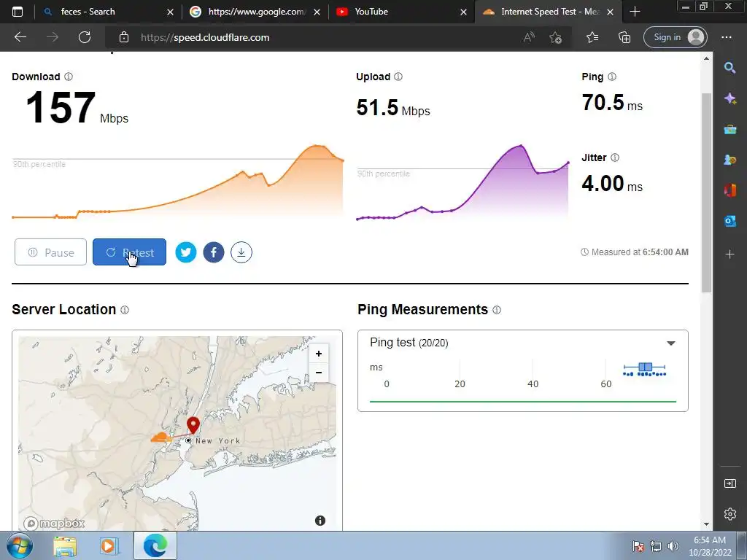The image size is (747, 560).
Task: Open sidebar Discover sparkle icon
Action: pyautogui.click(x=729, y=98)
